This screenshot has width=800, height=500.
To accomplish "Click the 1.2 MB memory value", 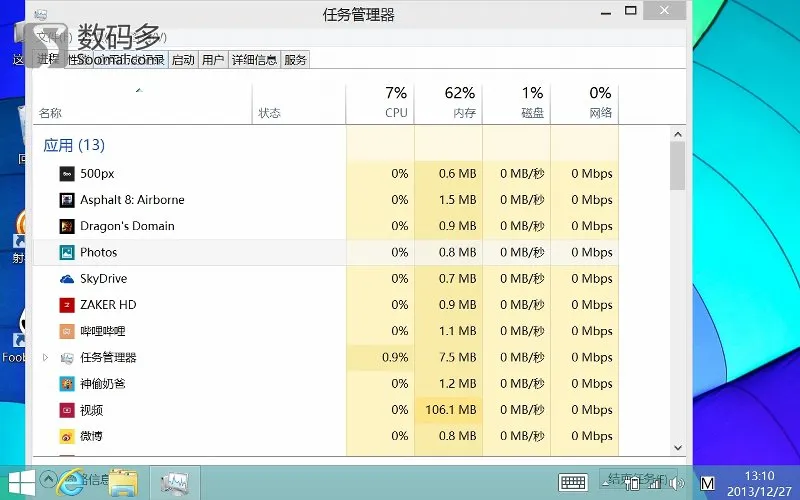I will pos(457,384).
